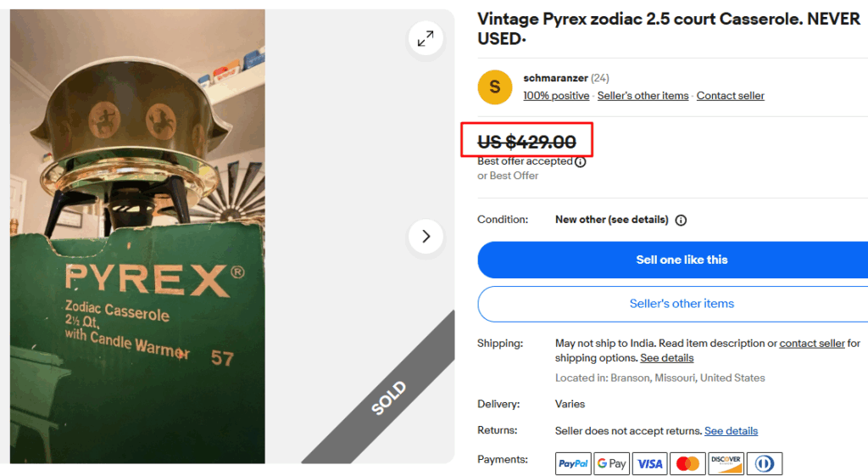Click the Mastercard payment icon
The image size is (868, 476).
(688, 463)
